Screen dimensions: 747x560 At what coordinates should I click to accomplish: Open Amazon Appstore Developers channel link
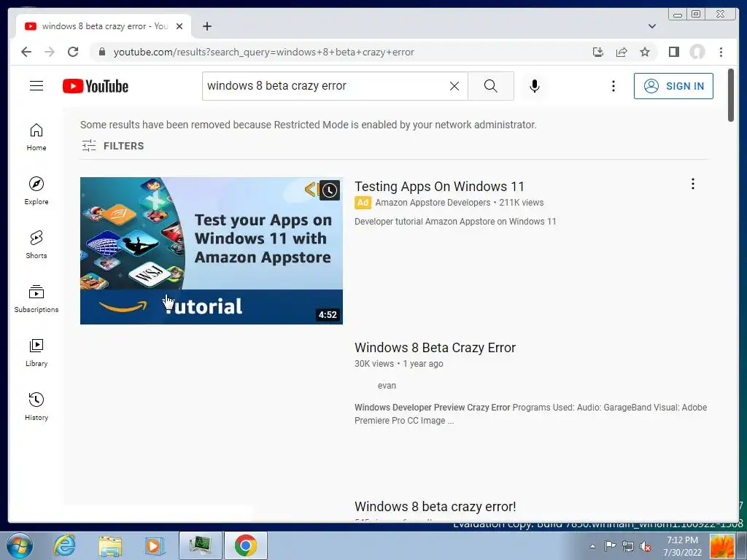433,203
